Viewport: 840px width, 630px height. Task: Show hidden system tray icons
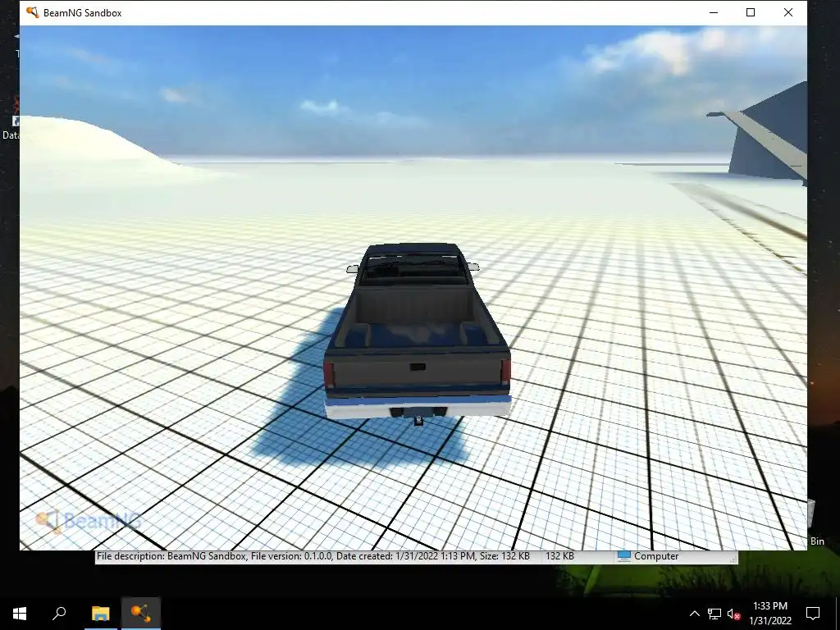coord(694,614)
